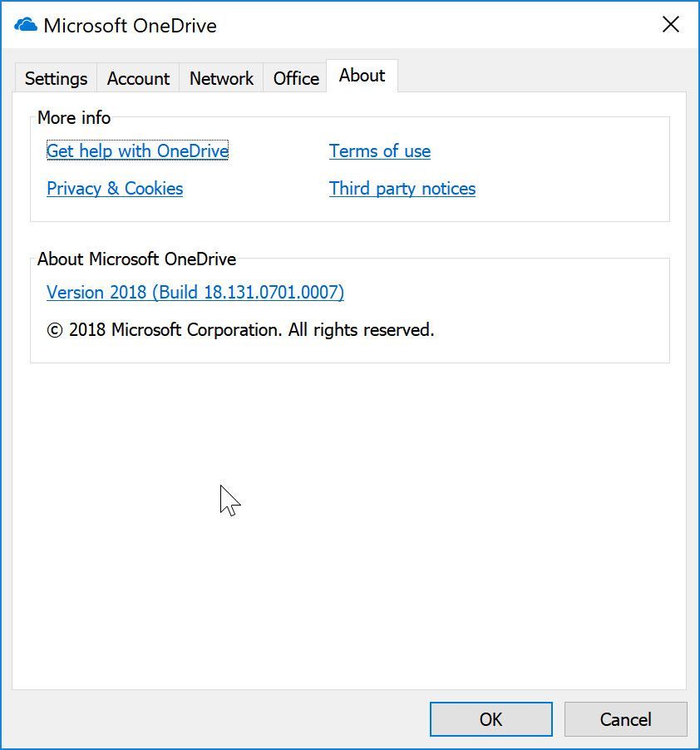
Task: Switch to the Settings tab
Action: [56, 78]
